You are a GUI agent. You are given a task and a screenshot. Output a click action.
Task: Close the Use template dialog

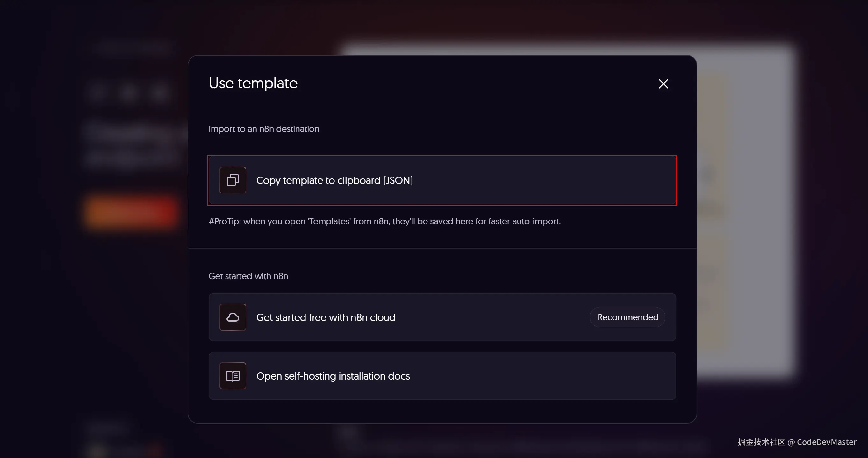coord(663,84)
